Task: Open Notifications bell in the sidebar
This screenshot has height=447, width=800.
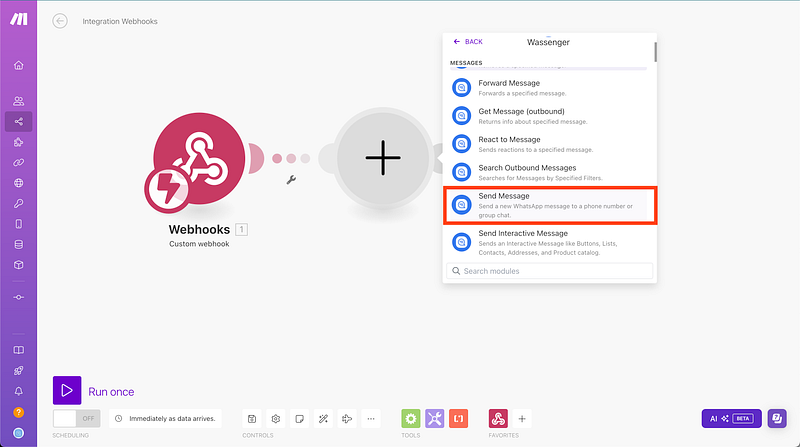Action: [x=18, y=391]
